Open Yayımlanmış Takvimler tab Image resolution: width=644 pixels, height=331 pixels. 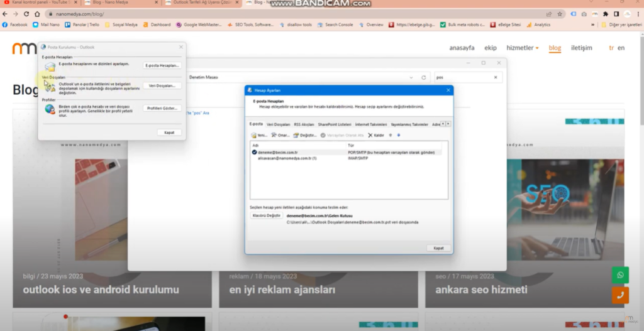(409, 124)
